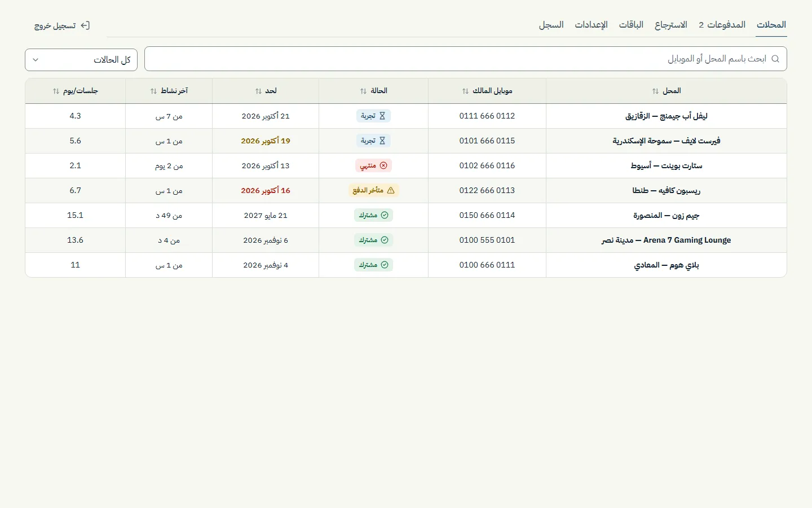Click the search magnifier icon
The image size is (812, 508).
pos(775,59)
